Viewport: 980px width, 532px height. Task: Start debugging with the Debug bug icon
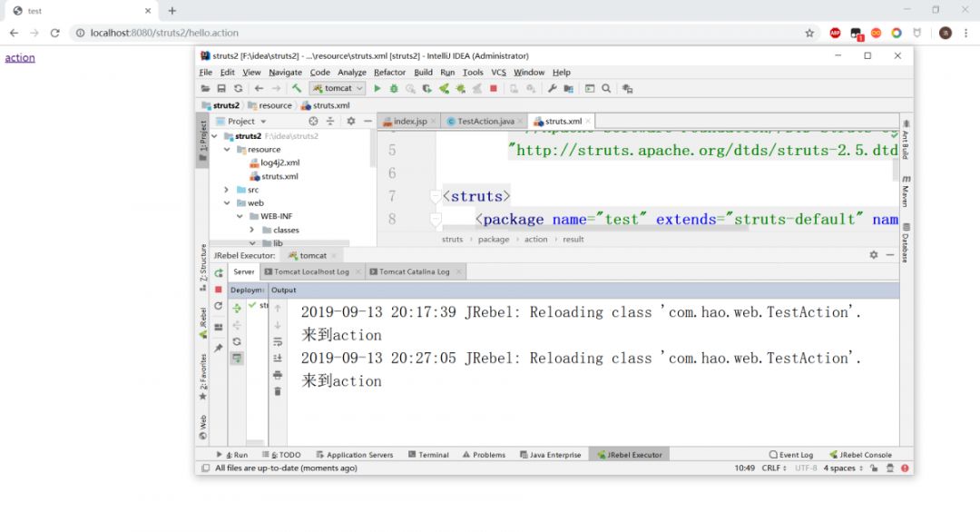(394, 88)
